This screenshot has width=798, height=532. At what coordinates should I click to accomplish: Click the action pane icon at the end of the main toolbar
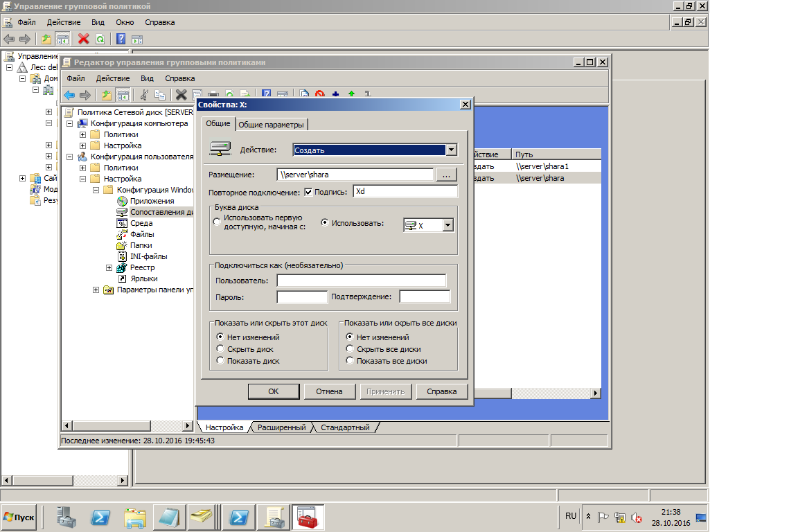[x=137, y=39]
